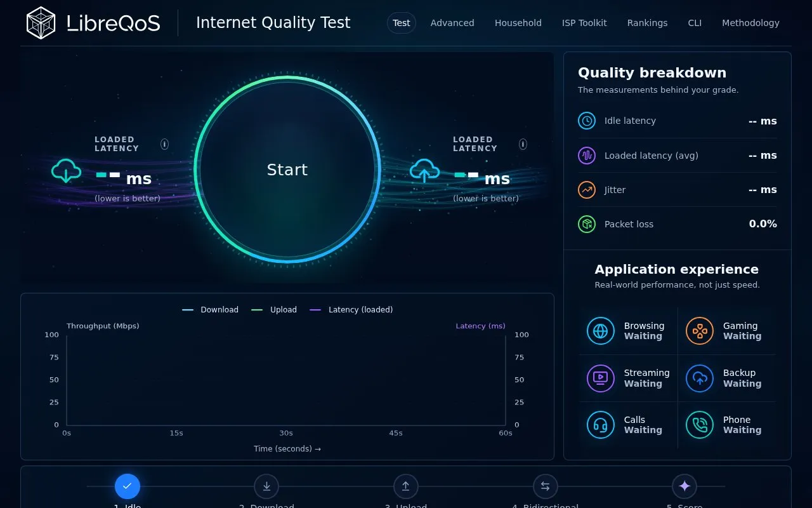Click the Upload step arrow circle
The height and width of the screenshot is (508, 812).
[406, 486]
